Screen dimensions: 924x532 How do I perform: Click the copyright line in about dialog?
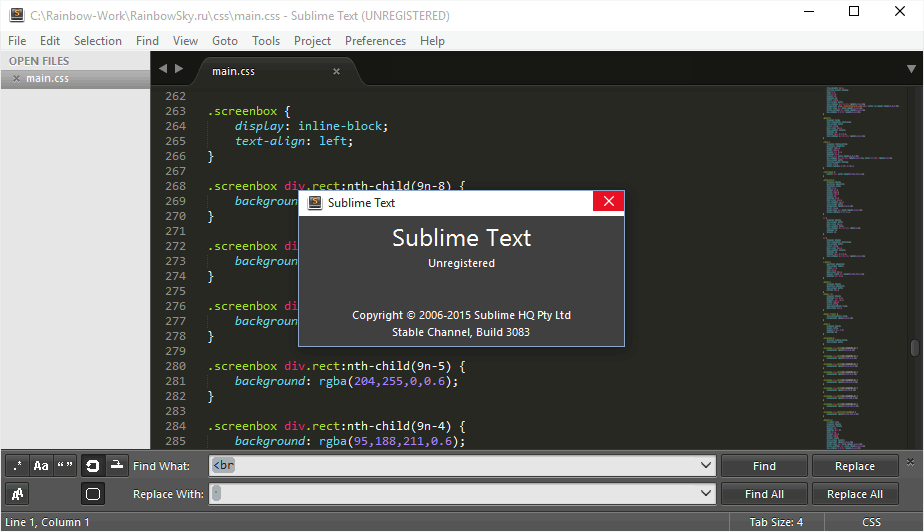461,315
